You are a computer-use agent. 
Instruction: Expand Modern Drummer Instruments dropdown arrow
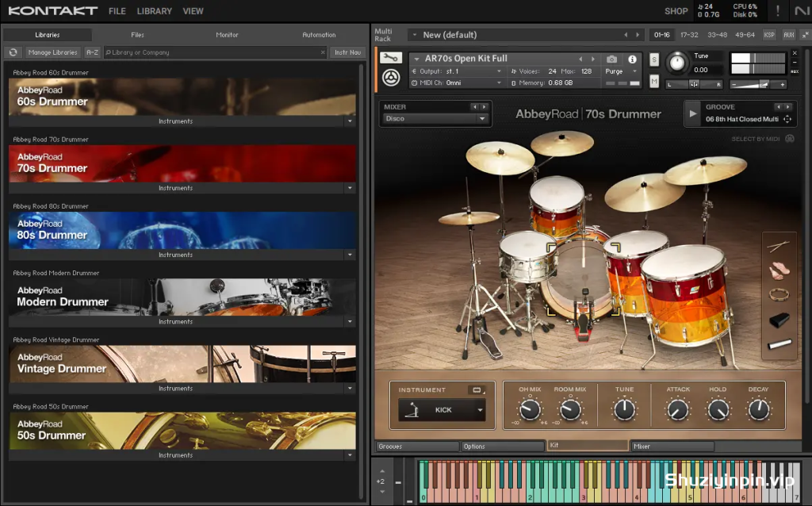[x=350, y=322]
